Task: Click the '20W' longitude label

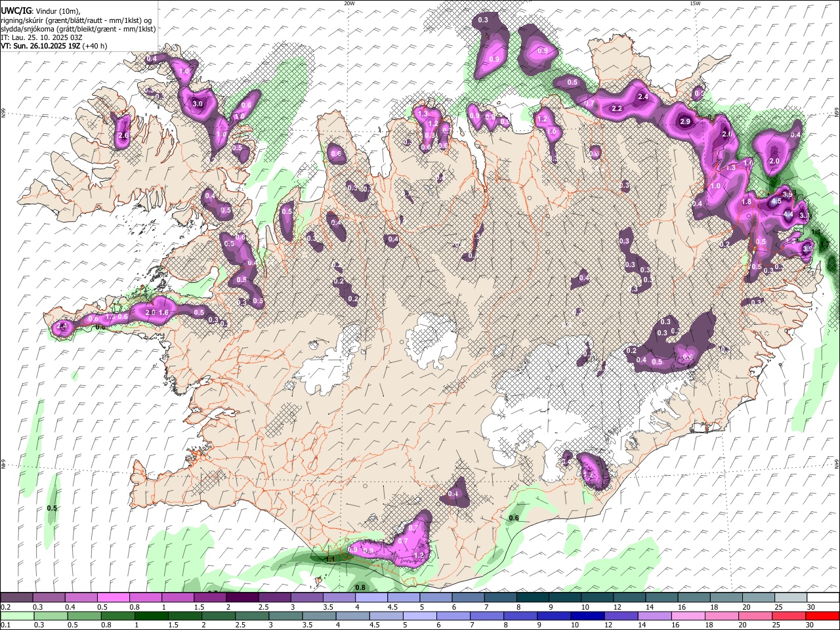Action: coord(349,3)
